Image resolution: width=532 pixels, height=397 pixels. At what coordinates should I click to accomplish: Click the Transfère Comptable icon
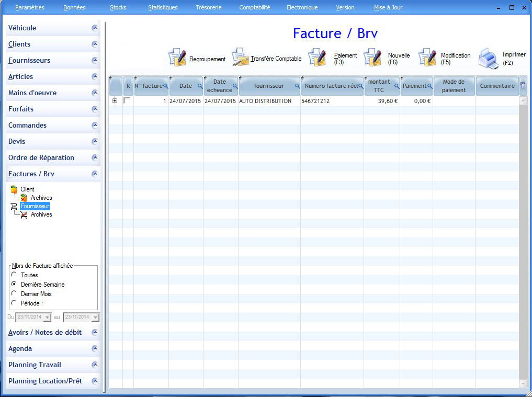[240, 57]
